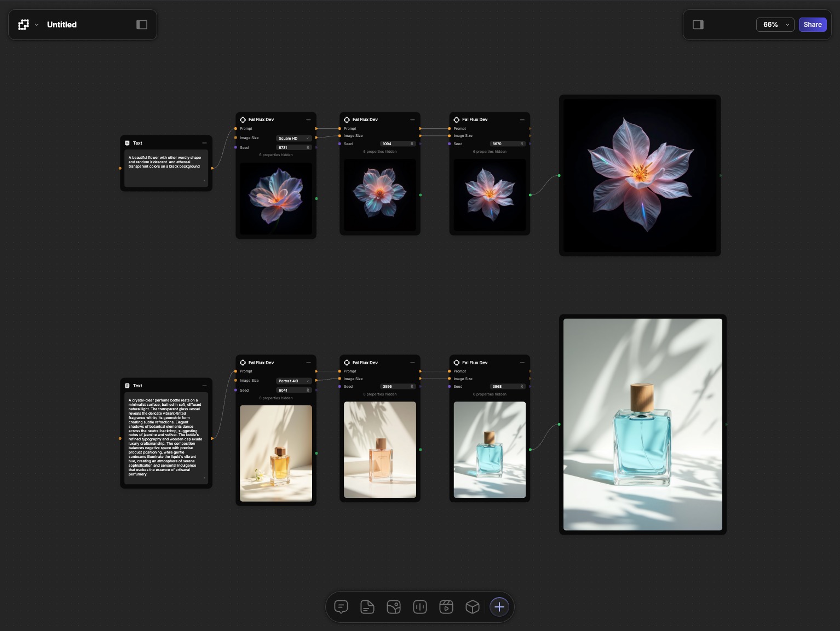Add a text document node from toolbar
This screenshot has width=840, height=631.
click(x=367, y=607)
